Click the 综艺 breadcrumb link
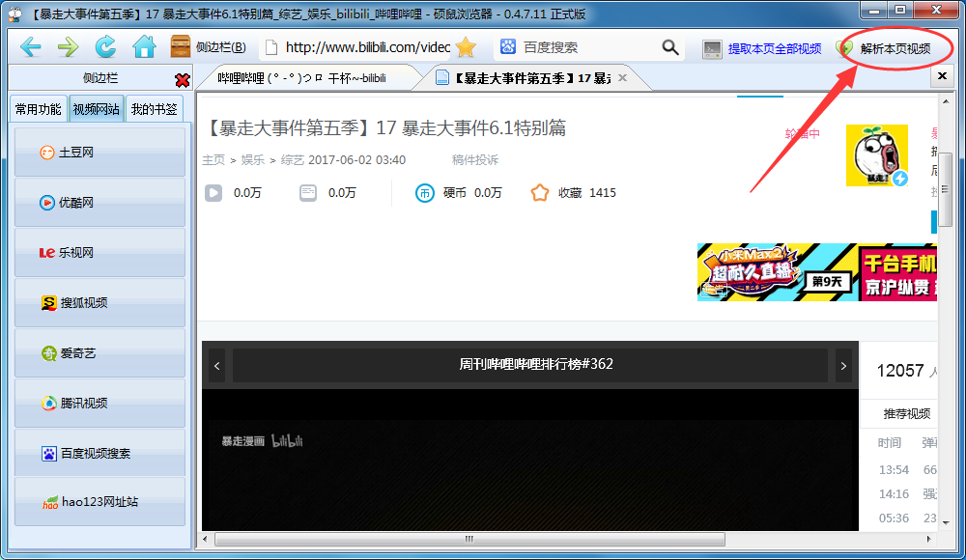966x560 pixels. [292, 160]
